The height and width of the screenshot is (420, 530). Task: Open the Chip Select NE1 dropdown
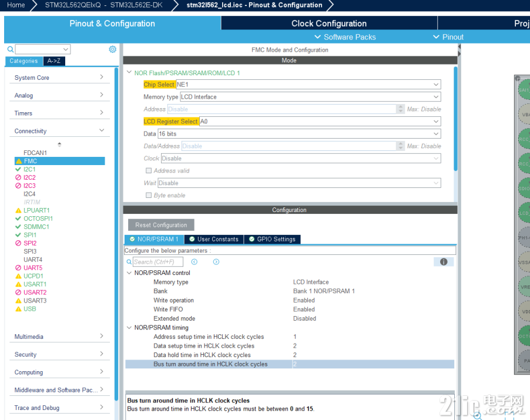coord(308,85)
